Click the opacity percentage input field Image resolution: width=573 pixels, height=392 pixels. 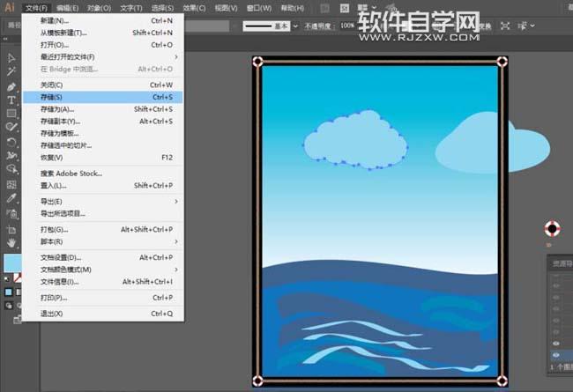(347, 26)
